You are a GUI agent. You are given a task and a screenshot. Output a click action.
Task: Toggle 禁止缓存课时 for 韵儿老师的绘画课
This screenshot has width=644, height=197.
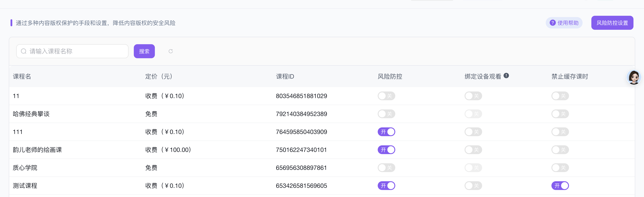pyautogui.click(x=560, y=150)
